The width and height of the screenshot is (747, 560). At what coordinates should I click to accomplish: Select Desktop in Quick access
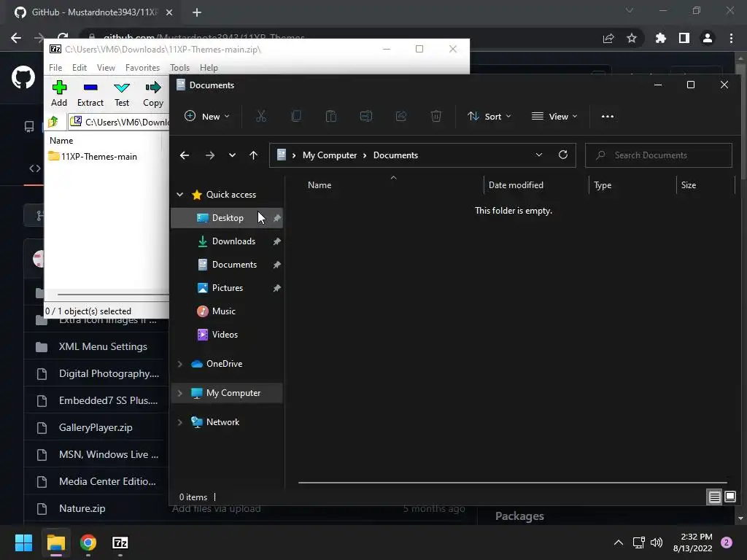[227, 218]
